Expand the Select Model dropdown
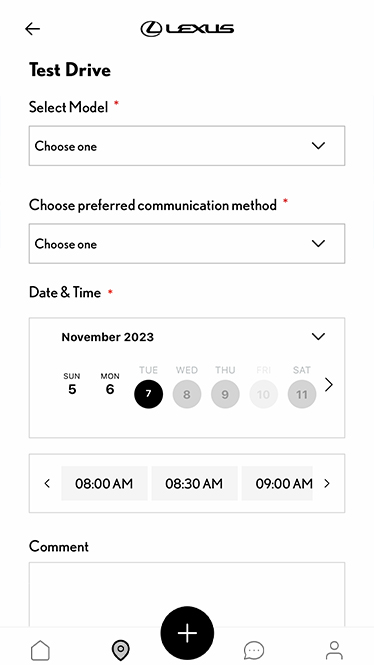The image size is (374, 665). [x=187, y=146]
